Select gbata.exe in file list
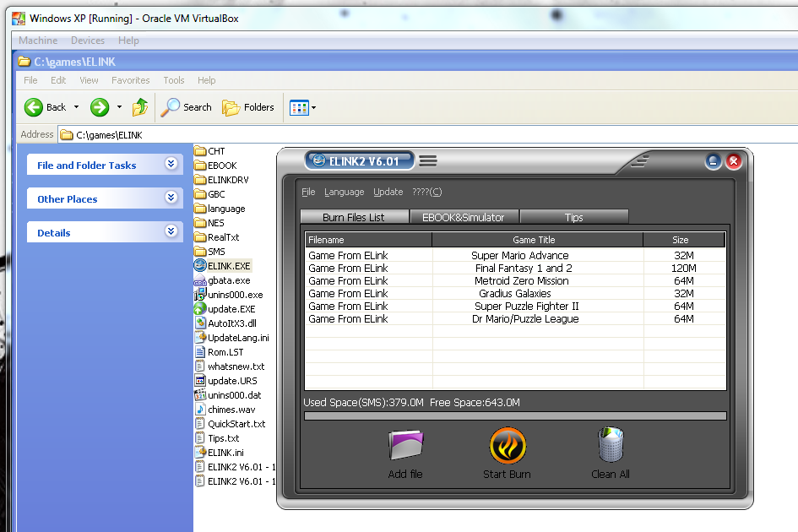 pyautogui.click(x=222, y=280)
